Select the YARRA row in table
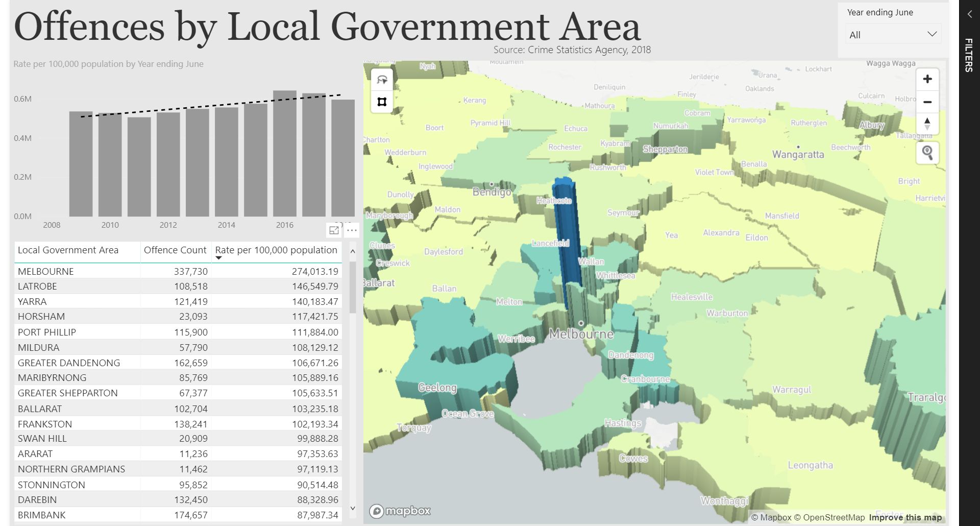Screen dimensions: 980x526 pos(178,301)
